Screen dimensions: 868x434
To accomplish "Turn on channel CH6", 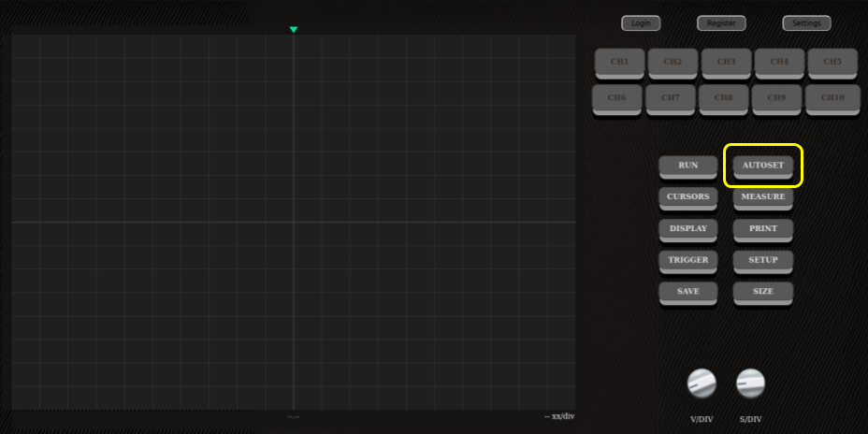I will (617, 99).
